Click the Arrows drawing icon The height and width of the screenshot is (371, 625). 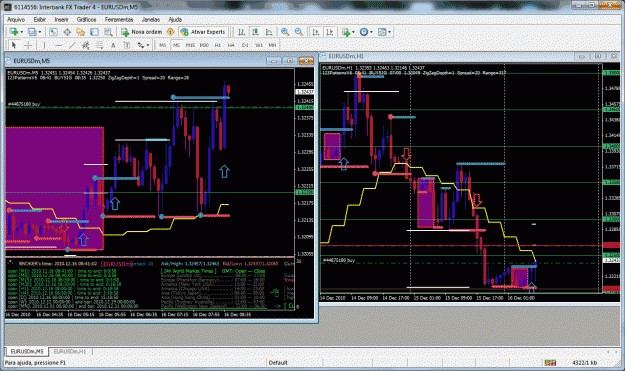[x=141, y=45]
